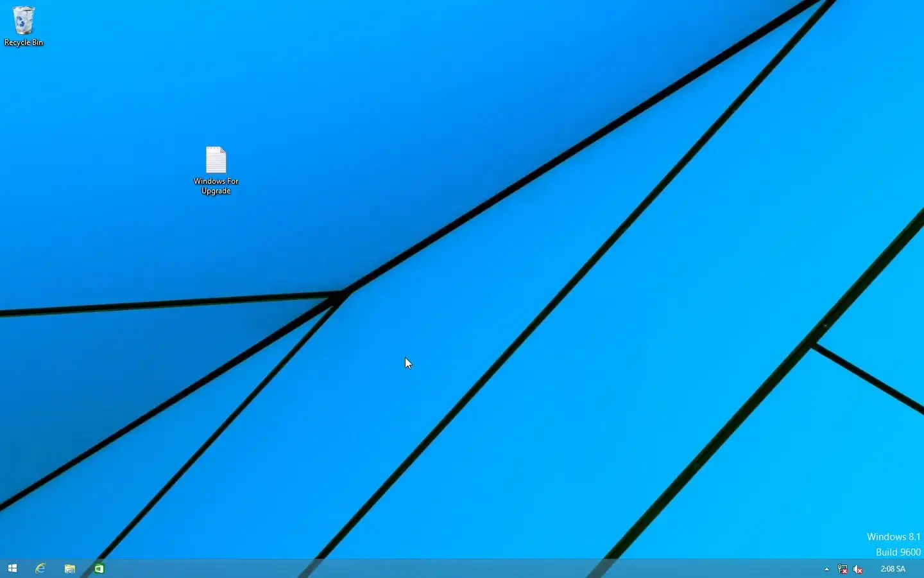Select the Windows For Upgrade text file

point(216,170)
